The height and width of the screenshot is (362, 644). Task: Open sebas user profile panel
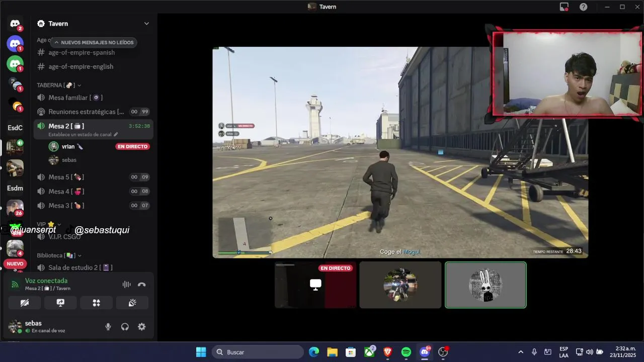click(45, 327)
